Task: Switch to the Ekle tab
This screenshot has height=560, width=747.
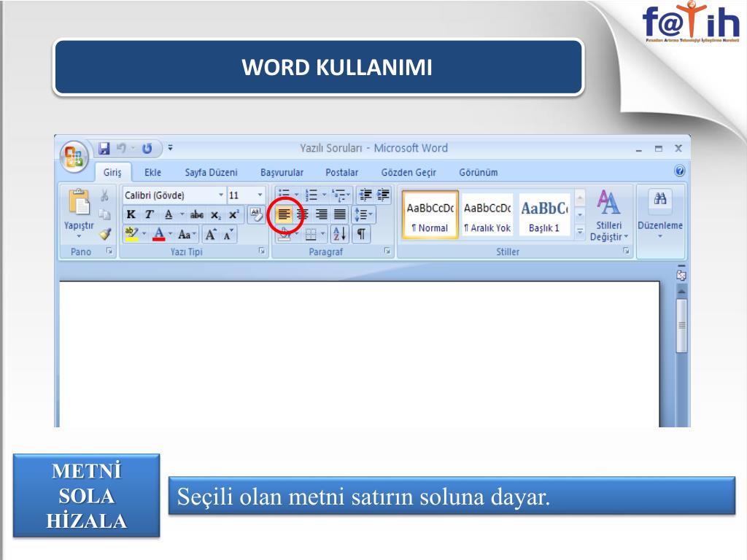Action: click(153, 172)
